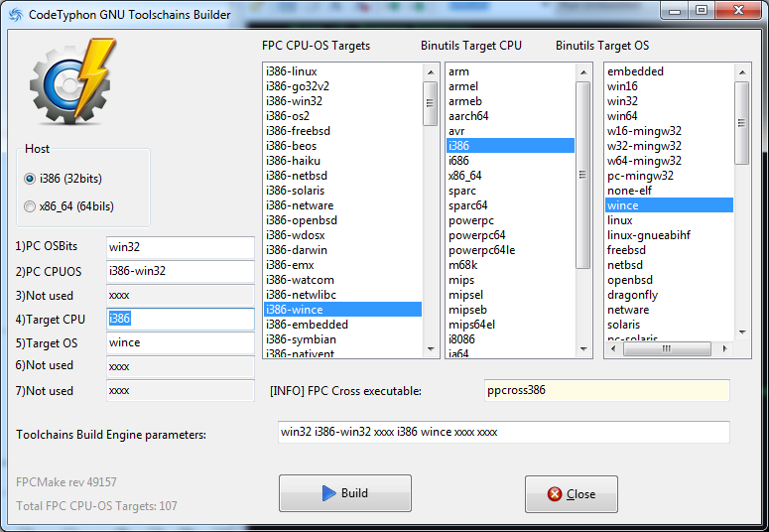Click the 1)PC OSBits input field

180,247
